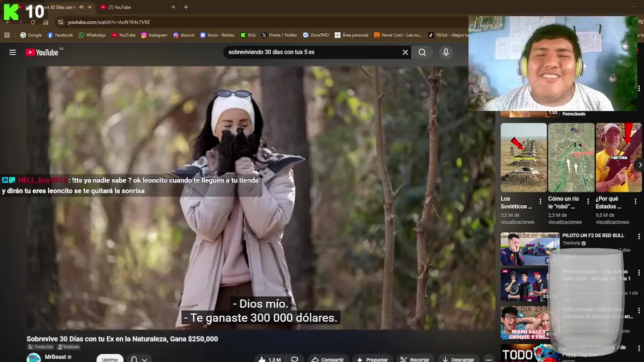Click the Compartir share button
644x362 pixels.
[x=328, y=359]
